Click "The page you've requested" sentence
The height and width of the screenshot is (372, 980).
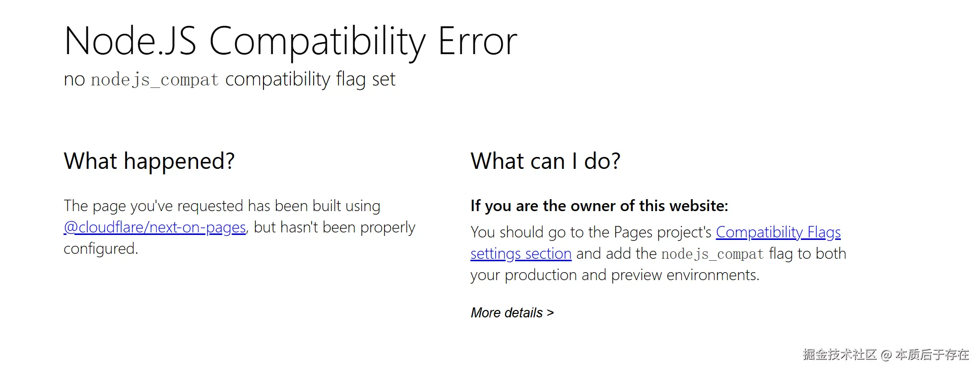coord(222,206)
